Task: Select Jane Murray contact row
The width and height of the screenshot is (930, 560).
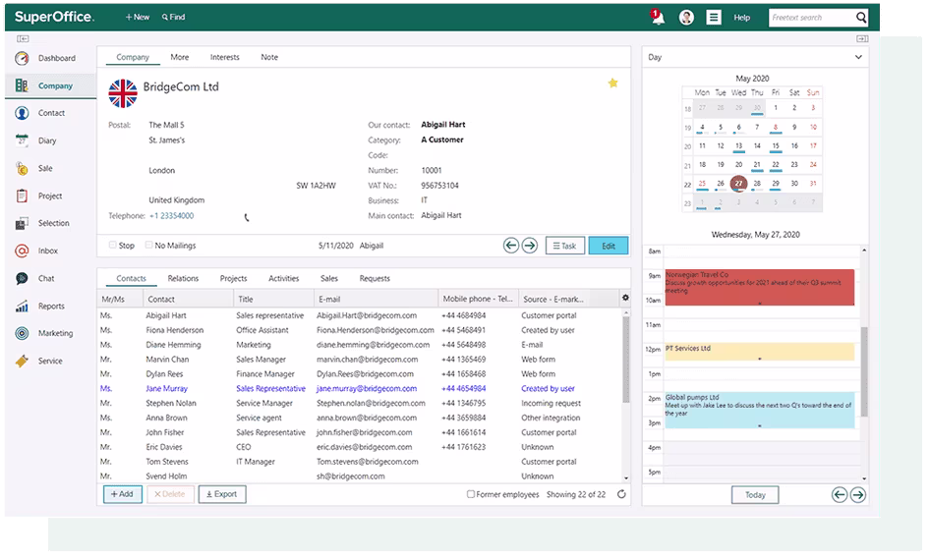Action: pos(360,389)
